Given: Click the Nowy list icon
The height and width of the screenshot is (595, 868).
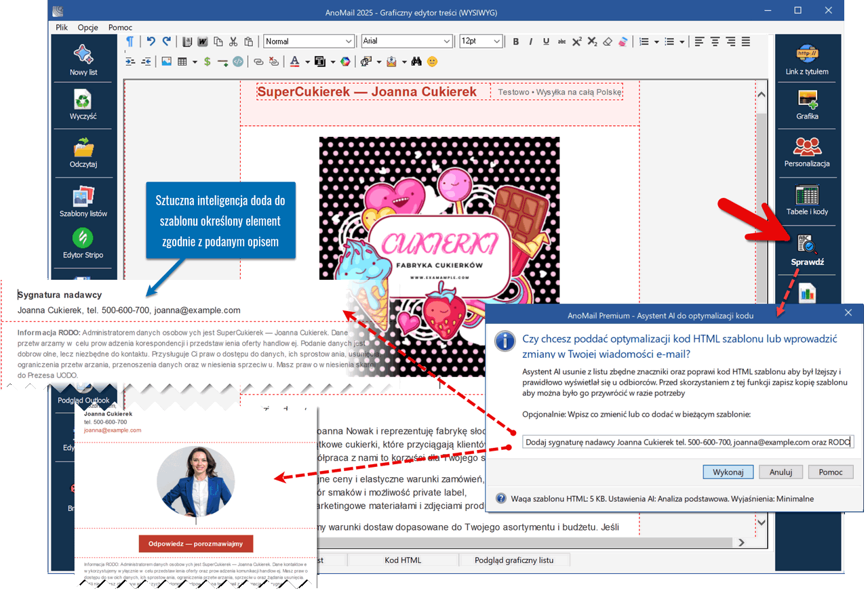Looking at the screenshot, I should point(83,54).
